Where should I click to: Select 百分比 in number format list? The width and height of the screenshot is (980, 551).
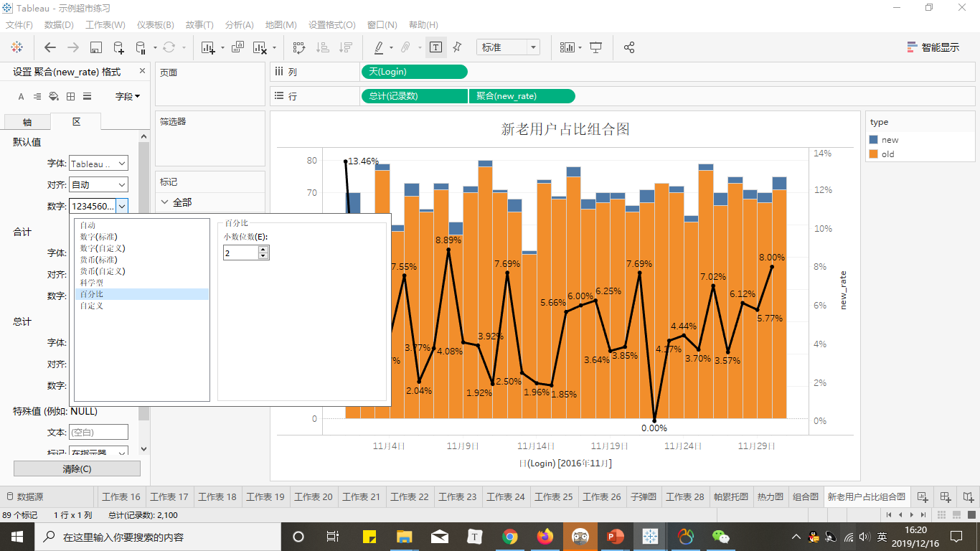(142, 294)
